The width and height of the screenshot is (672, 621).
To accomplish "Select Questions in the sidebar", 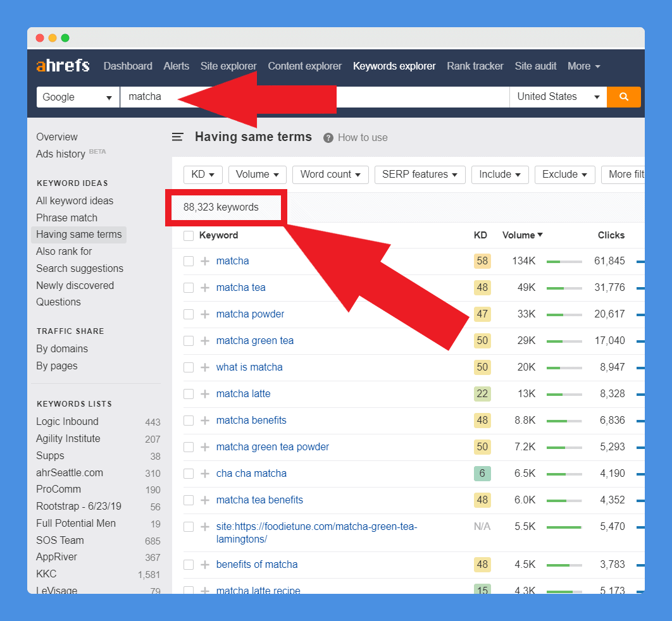I will click(x=58, y=302).
